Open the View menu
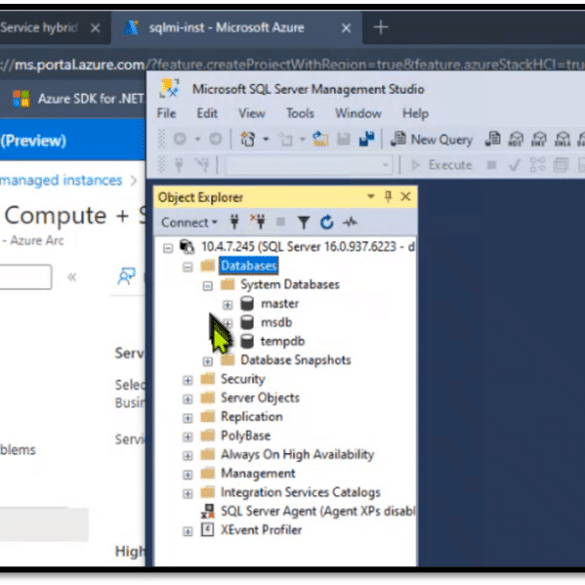This screenshot has width=585, height=585. tap(252, 113)
